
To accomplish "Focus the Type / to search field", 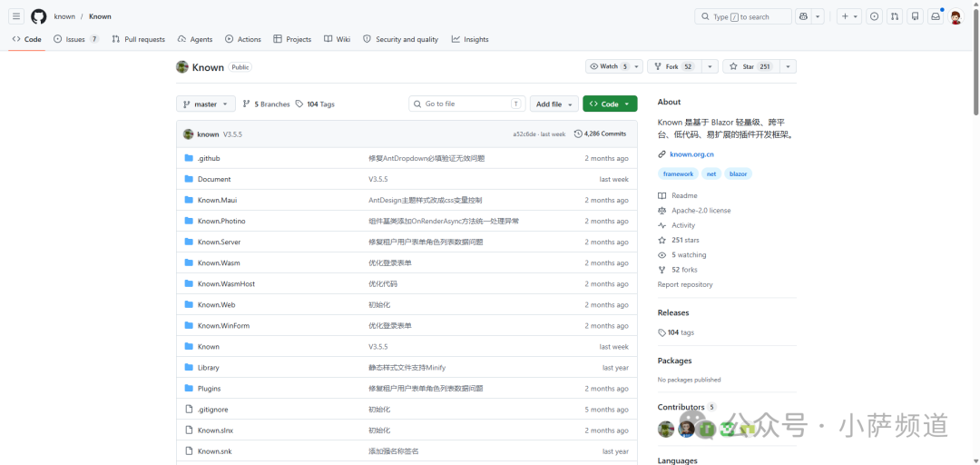I will tap(743, 16).
